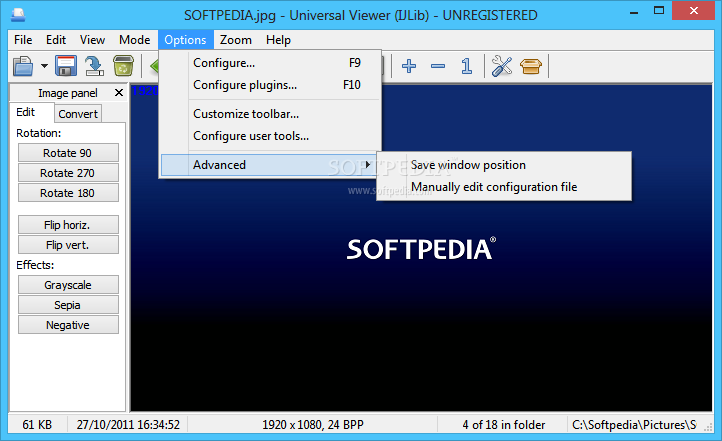This screenshot has height=441, width=722.
Task: Click the original size 1 icon
Action: click(466, 66)
